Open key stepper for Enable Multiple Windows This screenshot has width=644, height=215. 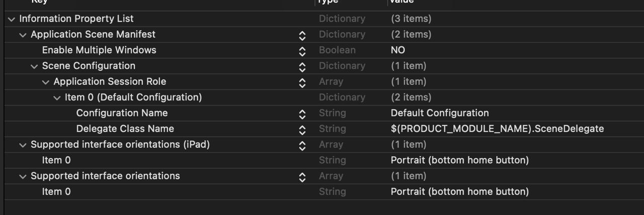tap(302, 51)
